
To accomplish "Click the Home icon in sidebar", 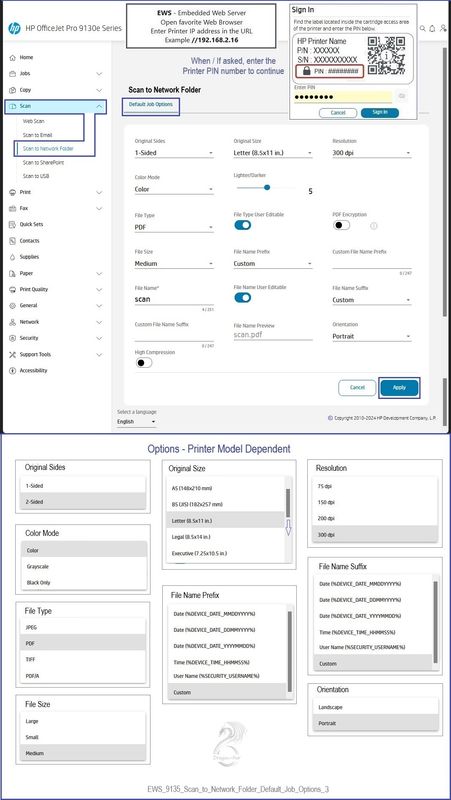I will click(x=13, y=58).
